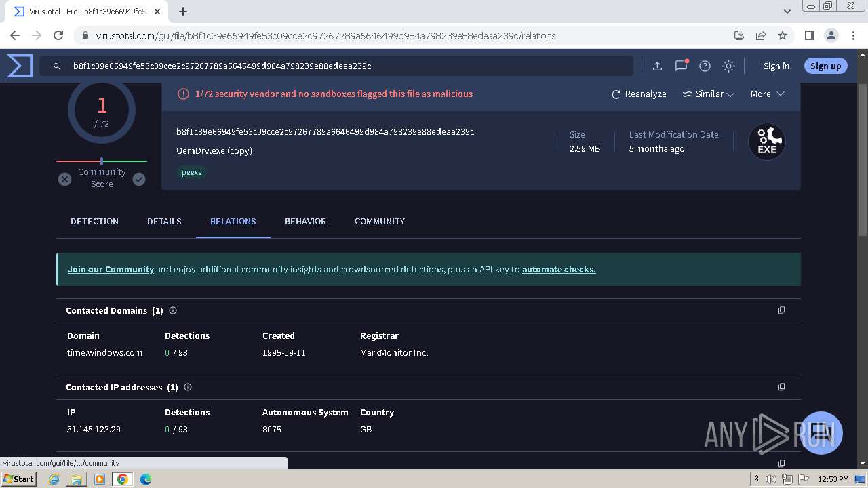Click info icon beside Contacted Domains
The width and height of the screenshot is (868, 488).
(x=173, y=310)
